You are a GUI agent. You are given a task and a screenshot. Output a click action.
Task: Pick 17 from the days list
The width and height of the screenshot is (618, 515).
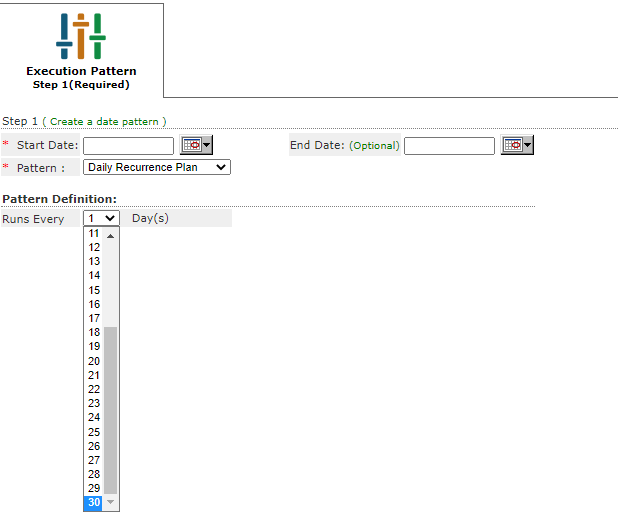tap(94, 318)
